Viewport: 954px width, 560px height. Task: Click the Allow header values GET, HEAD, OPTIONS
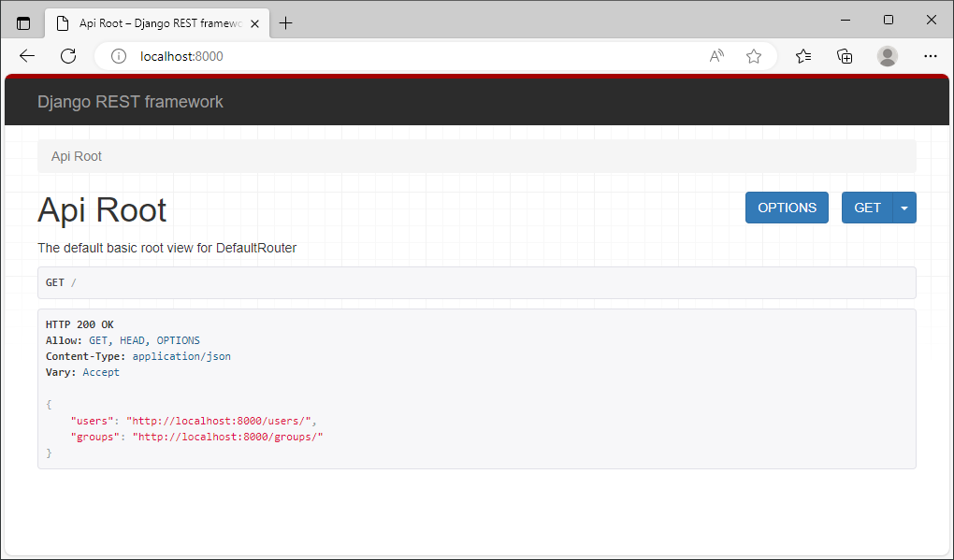coord(144,340)
